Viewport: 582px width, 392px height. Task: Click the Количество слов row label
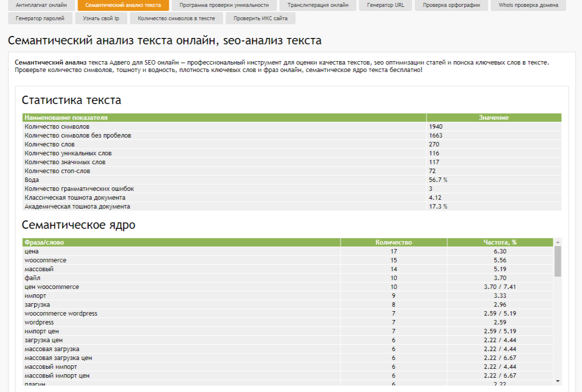(x=50, y=144)
